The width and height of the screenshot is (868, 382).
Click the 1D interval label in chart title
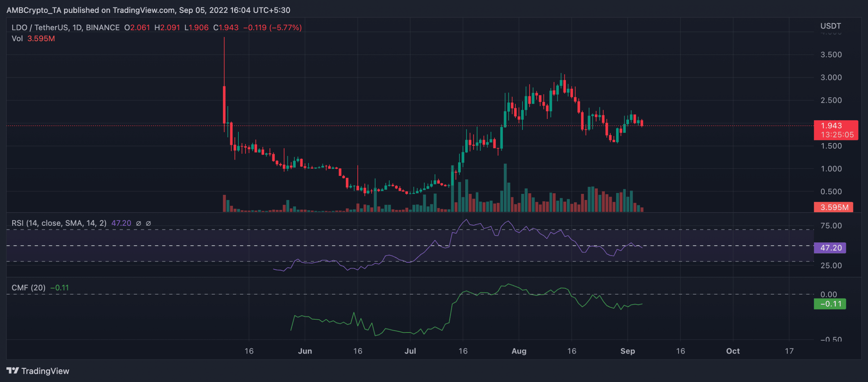coord(77,27)
